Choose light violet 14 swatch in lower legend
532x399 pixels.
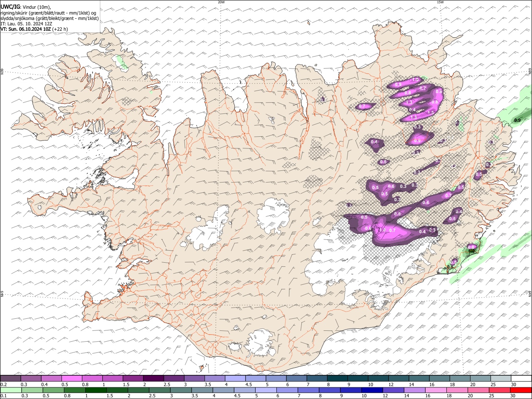(414, 390)
